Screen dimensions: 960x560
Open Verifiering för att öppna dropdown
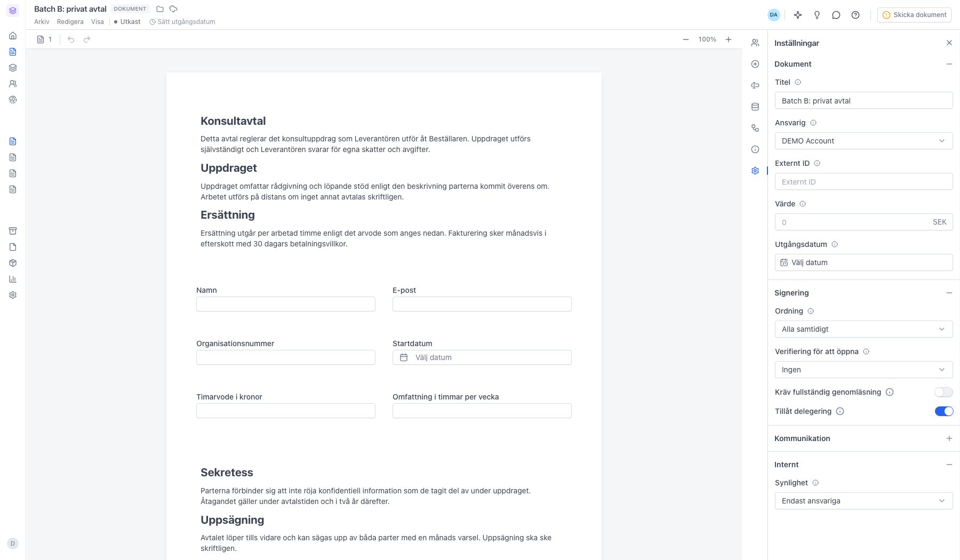(x=863, y=370)
